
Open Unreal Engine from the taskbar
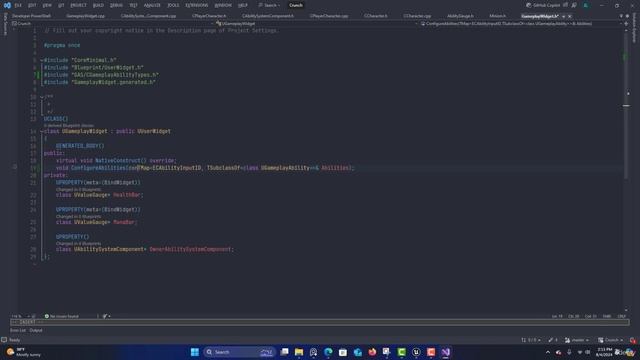point(416,352)
